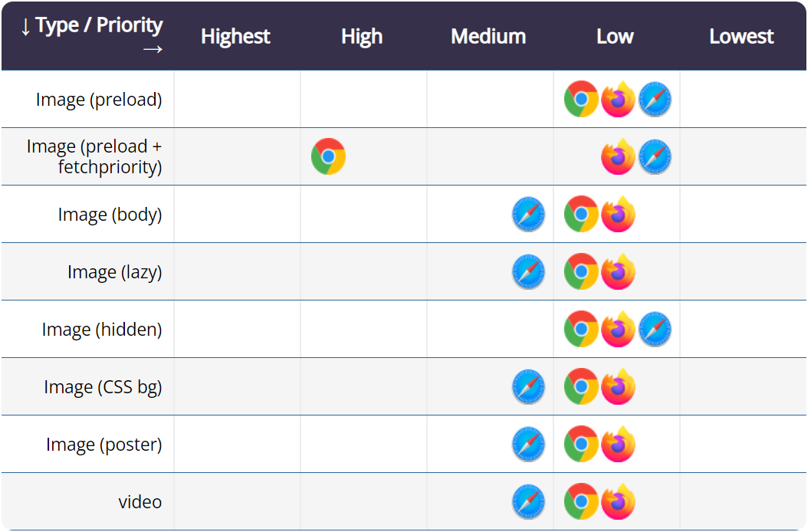811x532 pixels.
Task: Click the Image (lazy) row label
Action: point(114,272)
